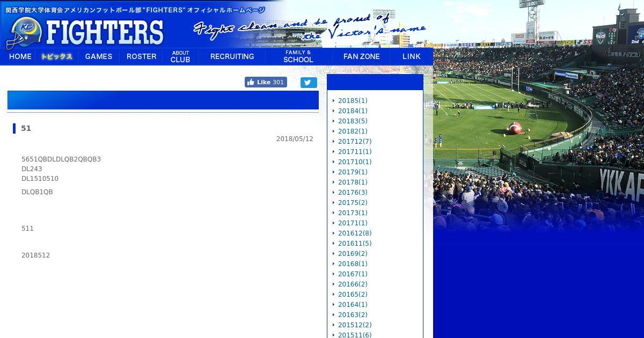Image resolution: width=644 pixels, height=338 pixels.
Task: Click the text line DL243
Action: tap(32, 169)
